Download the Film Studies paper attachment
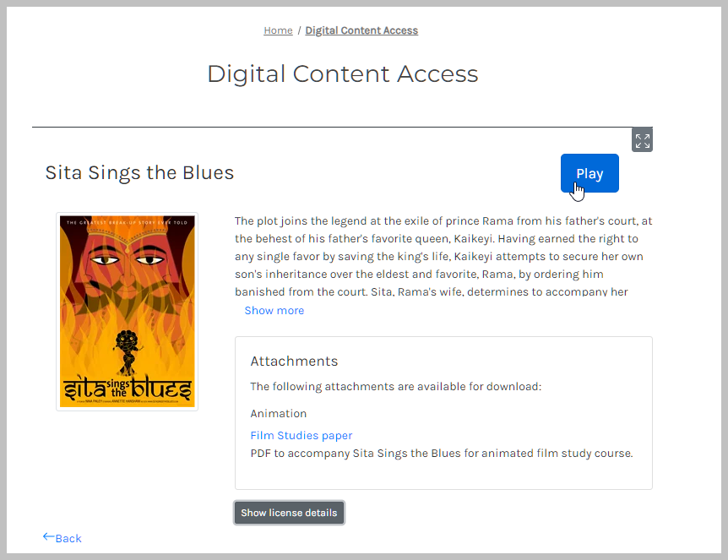The width and height of the screenshot is (728, 560). click(302, 436)
